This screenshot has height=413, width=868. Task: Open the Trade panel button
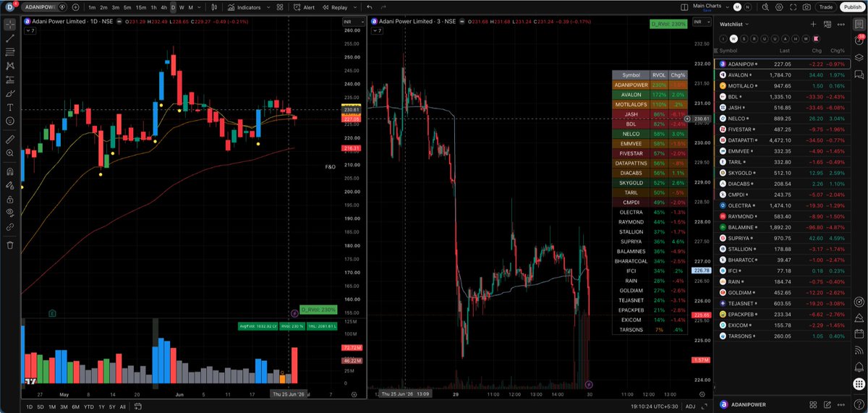[825, 7]
